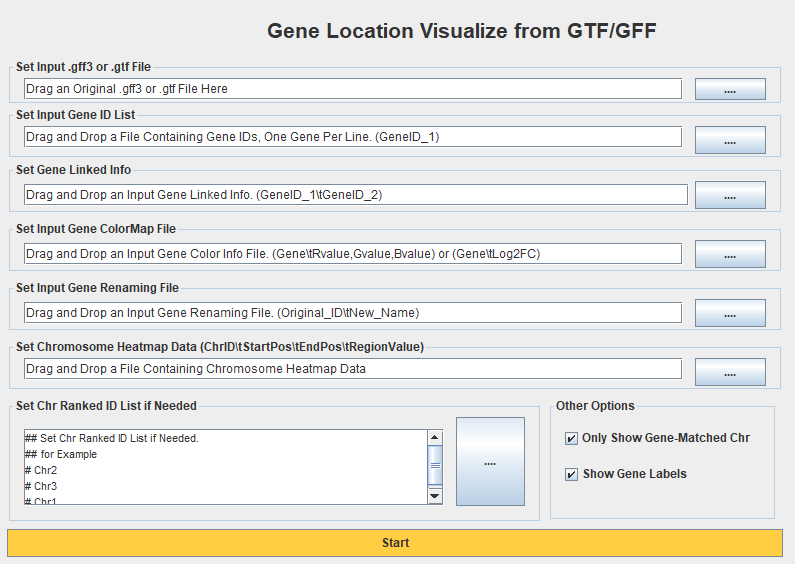This screenshot has width=795, height=564.
Task: Browse for Chromosome Heatmap Data file
Action: click(x=730, y=370)
